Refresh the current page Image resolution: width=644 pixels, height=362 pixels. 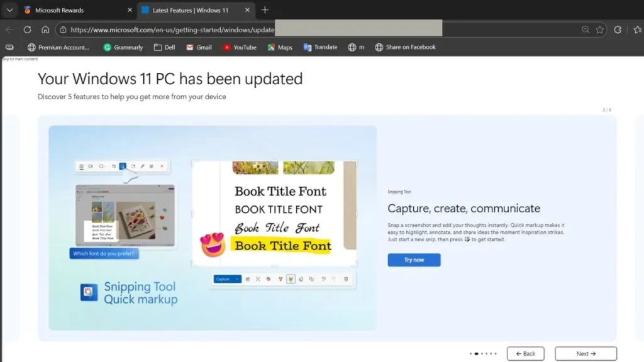click(26, 29)
